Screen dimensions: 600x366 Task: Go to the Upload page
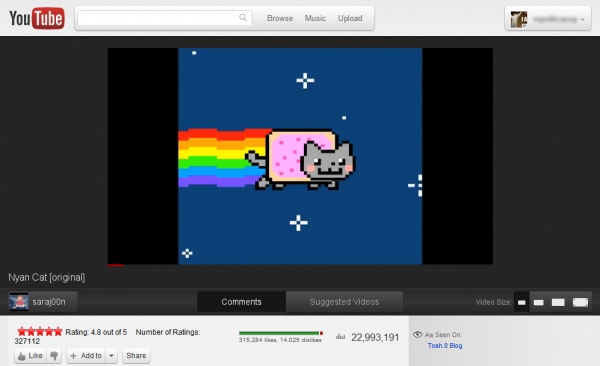[350, 18]
